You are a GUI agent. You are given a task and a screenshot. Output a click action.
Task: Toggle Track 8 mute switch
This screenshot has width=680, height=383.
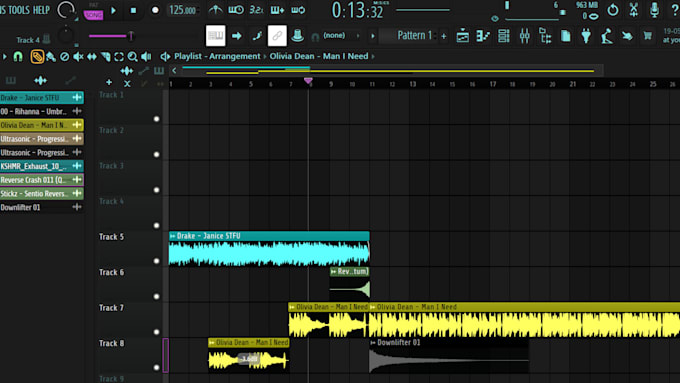coord(157,367)
